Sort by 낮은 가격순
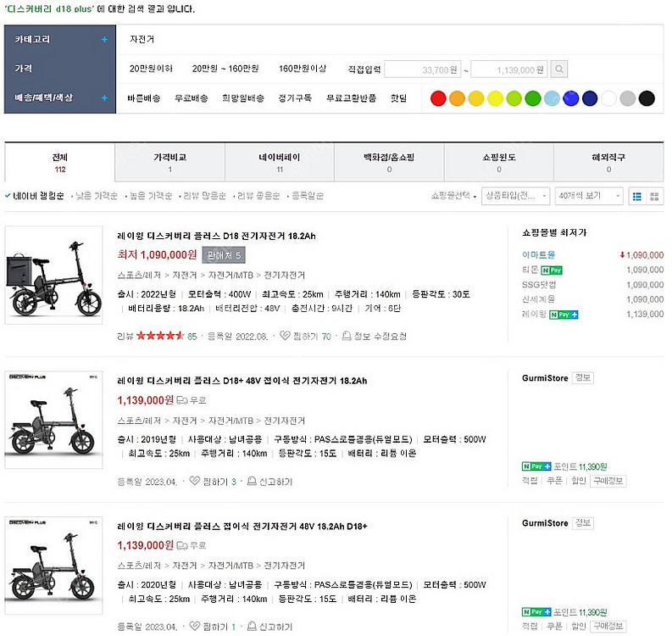The height and width of the screenshot is (636, 672). 97,196
